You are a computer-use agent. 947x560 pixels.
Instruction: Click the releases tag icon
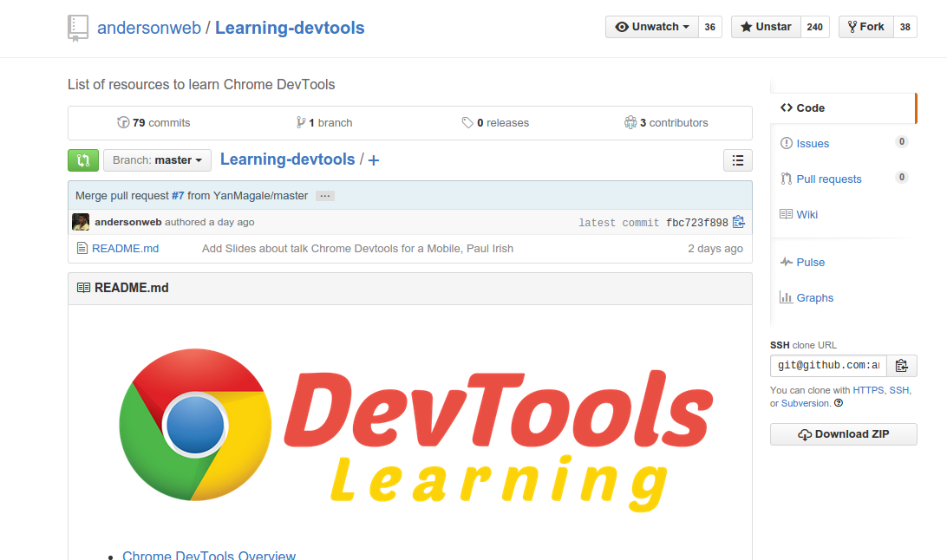click(x=467, y=122)
